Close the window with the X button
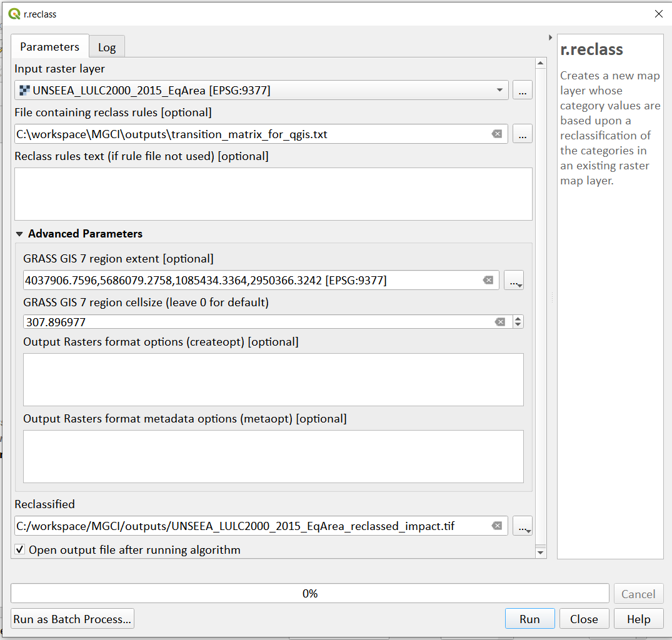Viewport: 672px width, 640px height. point(659,14)
